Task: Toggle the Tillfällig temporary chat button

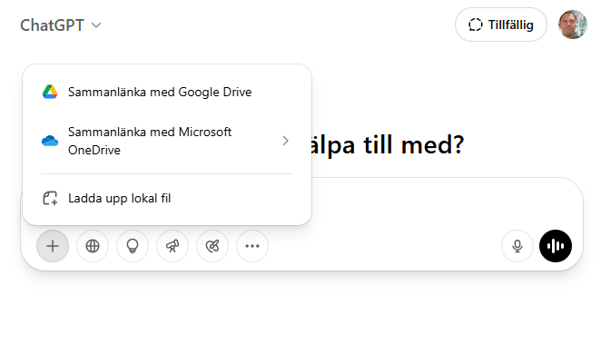Action: coord(501,25)
